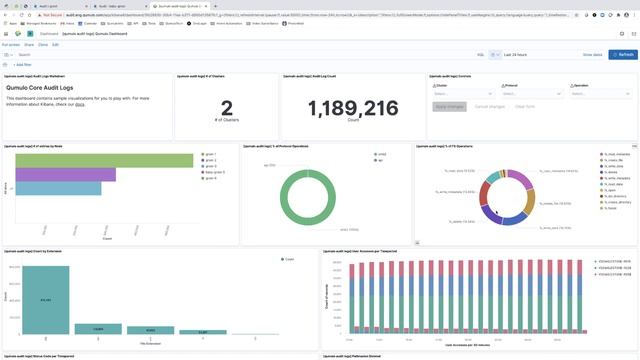This screenshot has width=640, height=360.
Task: Open the Calendar bookmark
Action: click(88, 24)
